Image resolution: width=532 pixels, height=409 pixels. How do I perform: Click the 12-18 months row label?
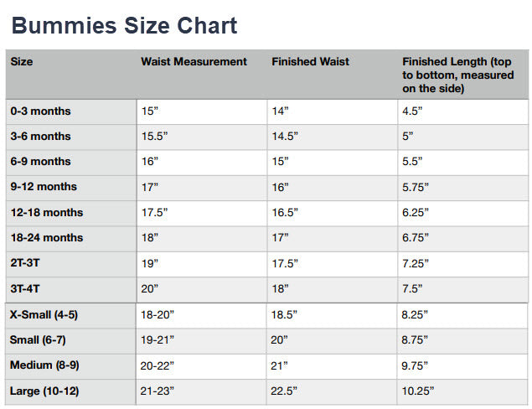pyautogui.click(x=46, y=212)
